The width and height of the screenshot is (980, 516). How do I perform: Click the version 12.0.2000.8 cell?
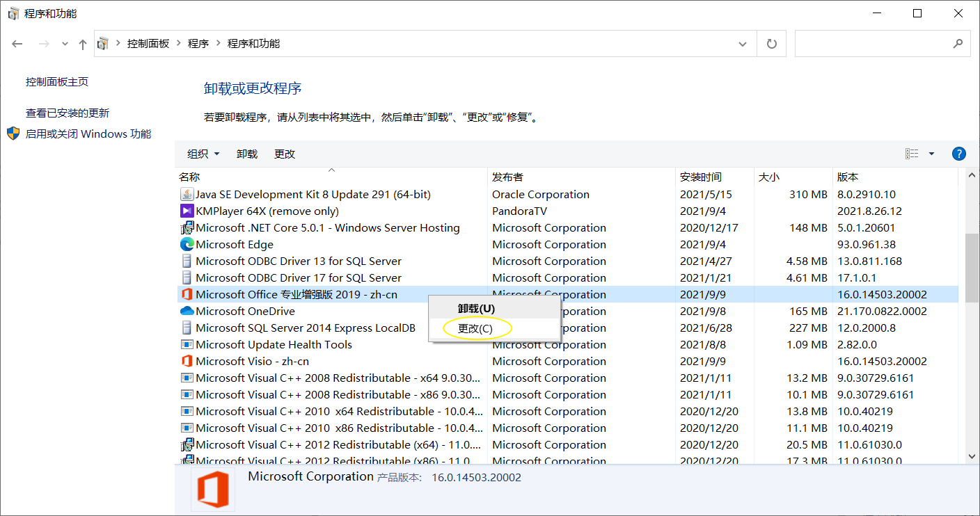point(867,328)
